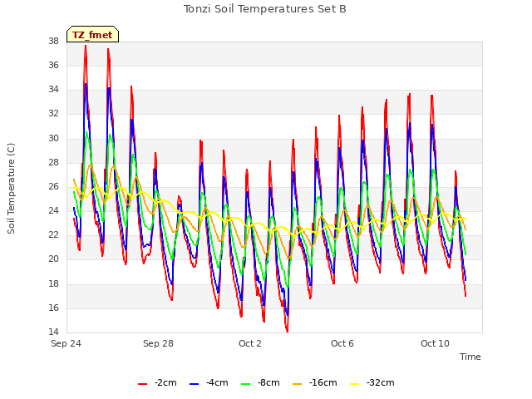Click the 20 y-axis tick label
The image size is (532, 399).
pyautogui.click(x=53, y=259)
